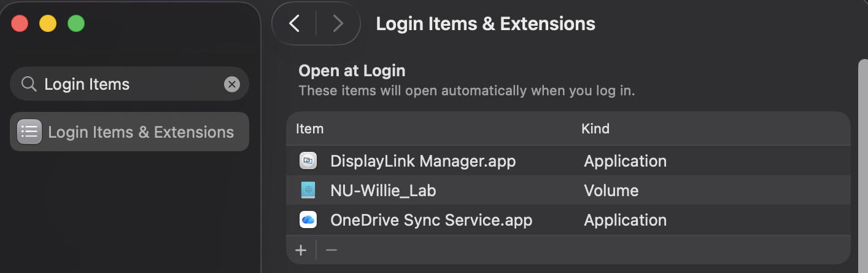Select the NU-Willie_Lab row
The width and height of the screenshot is (868, 273).
(x=568, y=191)
